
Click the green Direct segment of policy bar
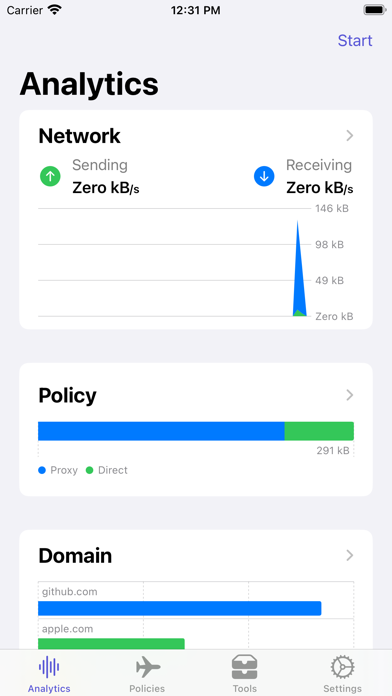tap(319, 431)
